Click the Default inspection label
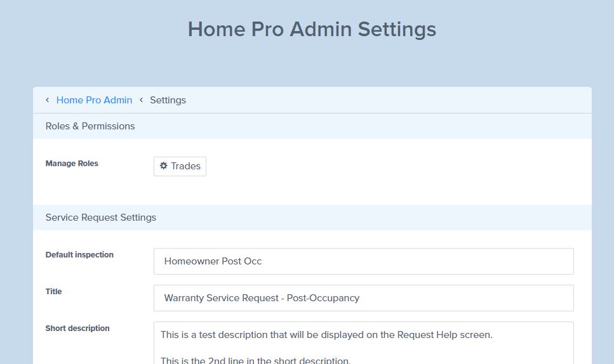The image size is (614, 364). tap(79, 254)
